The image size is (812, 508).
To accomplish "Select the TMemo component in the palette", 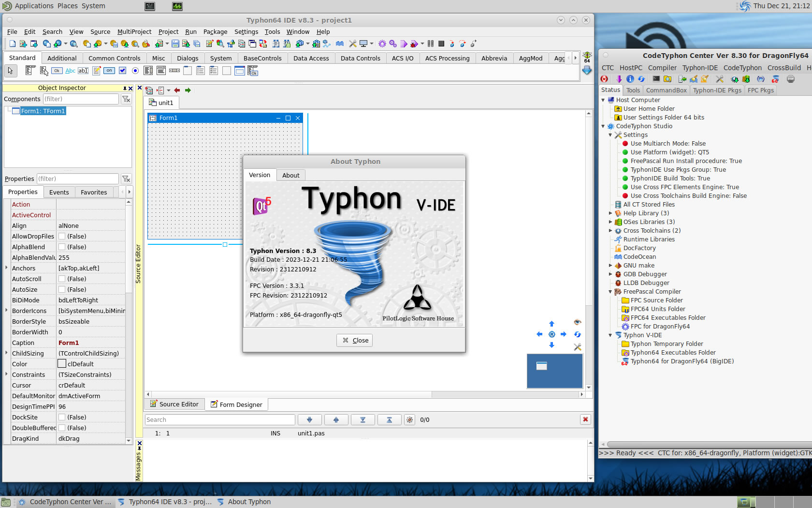I will pos(96,71).
